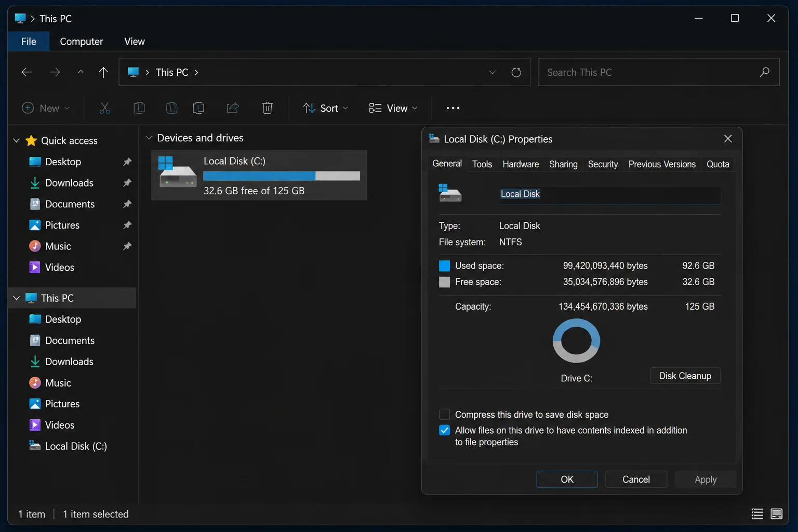Image resolution: width=798 pixels, height=532 pixels.
Task: Select Local Disk (C:) in navigation pane
Action: pyautogui.click(x=72, y=446)
